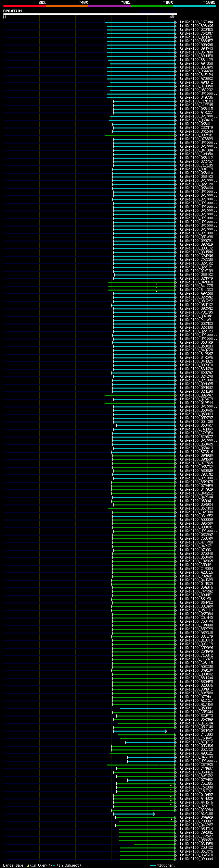The width and height of the screenshot is (219, 868).
Task: Click the UniRef100_B3RYA1 label
Action: pyautogui.click(x=196, y=135)
